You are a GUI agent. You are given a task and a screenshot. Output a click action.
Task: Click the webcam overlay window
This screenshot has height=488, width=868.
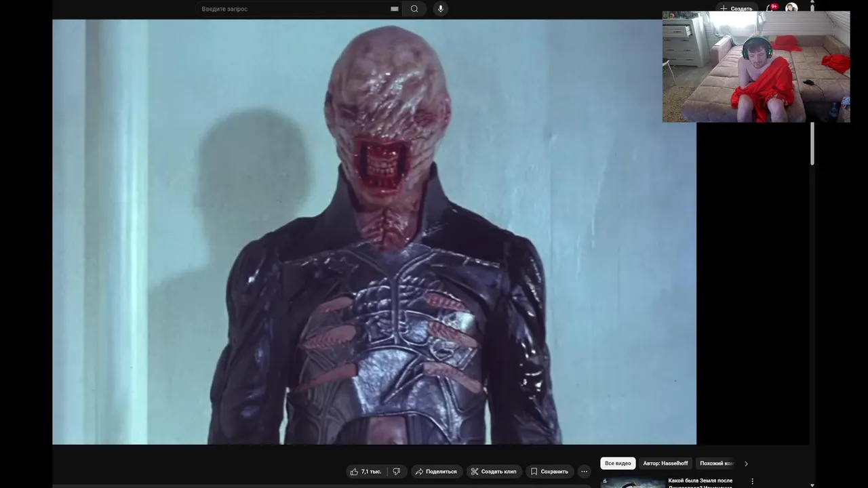(x=756, y=66)
